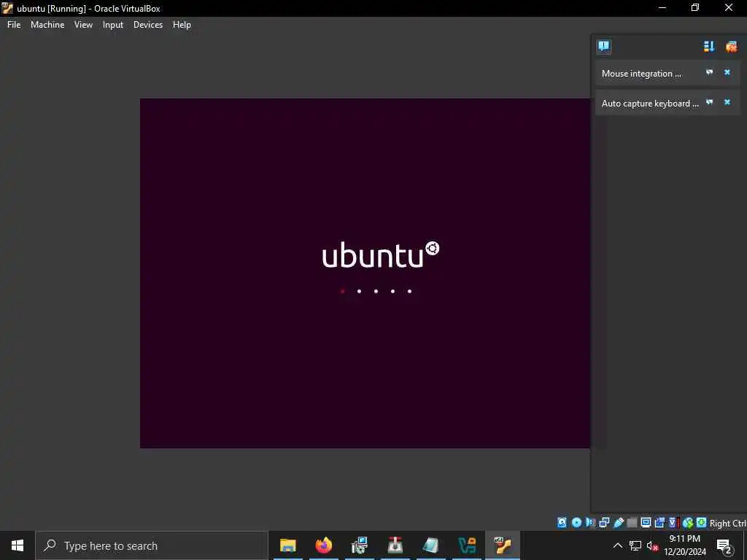Click the mouse integration status icon
Screen dimensions: 747x560
tap(687, 523)
